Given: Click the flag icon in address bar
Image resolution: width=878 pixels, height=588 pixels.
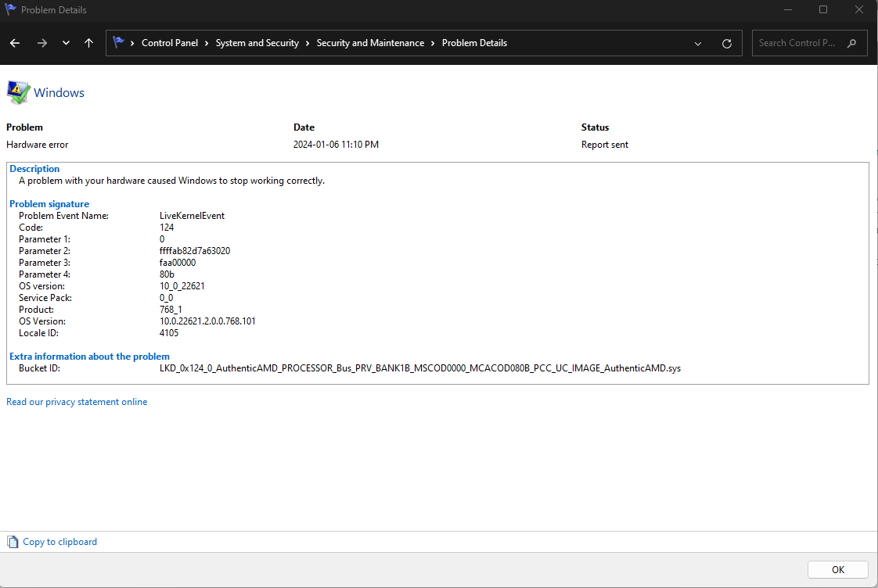Looking at the screenshot, I should coord(118,42).
